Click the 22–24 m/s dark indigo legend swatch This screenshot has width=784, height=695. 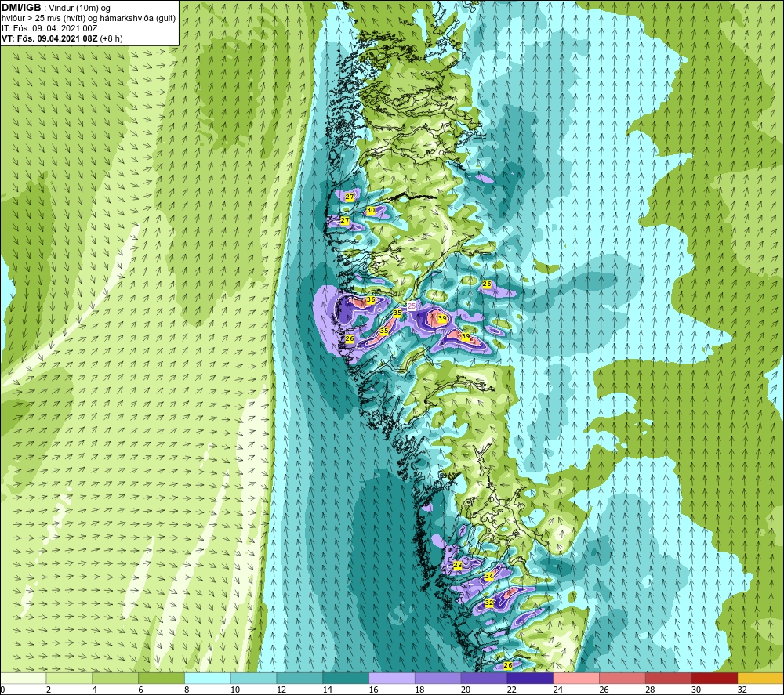pos(530,679)
